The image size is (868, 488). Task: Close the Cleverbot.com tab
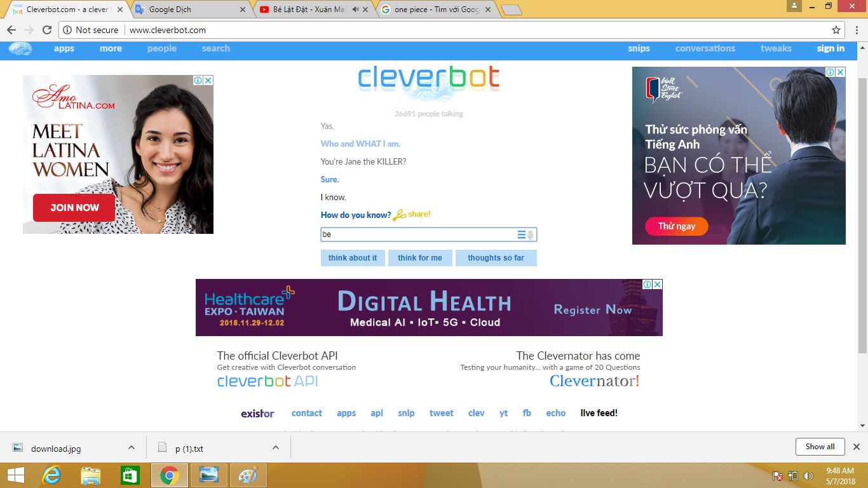tap(120, 10)
